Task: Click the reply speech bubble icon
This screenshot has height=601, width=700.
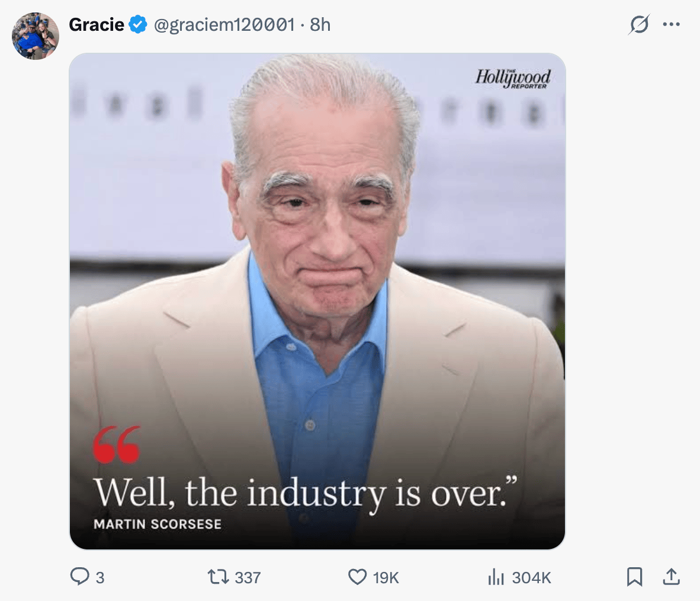Action: click(80, 577)
